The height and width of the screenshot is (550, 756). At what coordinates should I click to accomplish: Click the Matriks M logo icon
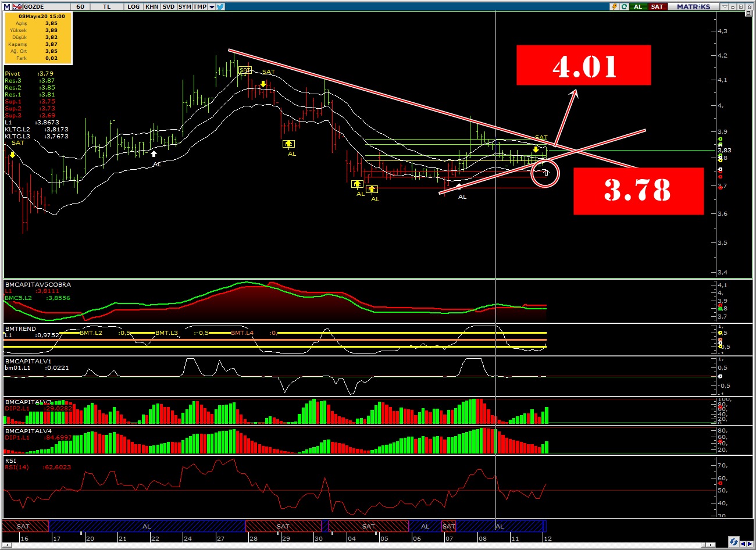pyautogui.click(x=6, y=6)
